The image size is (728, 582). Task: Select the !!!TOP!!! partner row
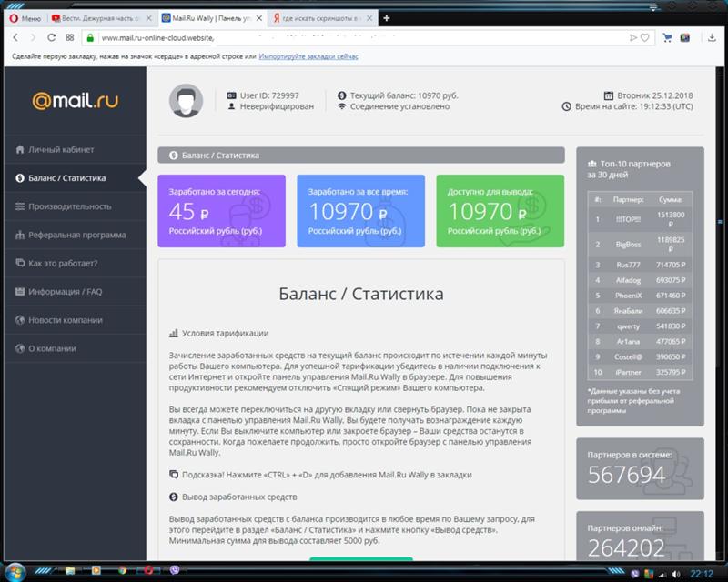(x=641, y=219)
